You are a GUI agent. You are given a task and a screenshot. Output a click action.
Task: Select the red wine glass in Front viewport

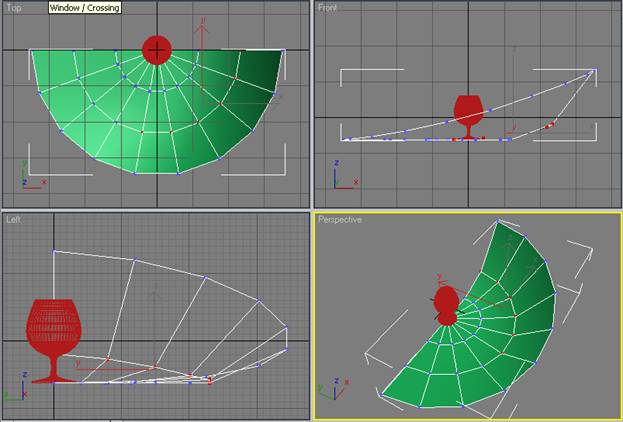click(x=467, y=112)
